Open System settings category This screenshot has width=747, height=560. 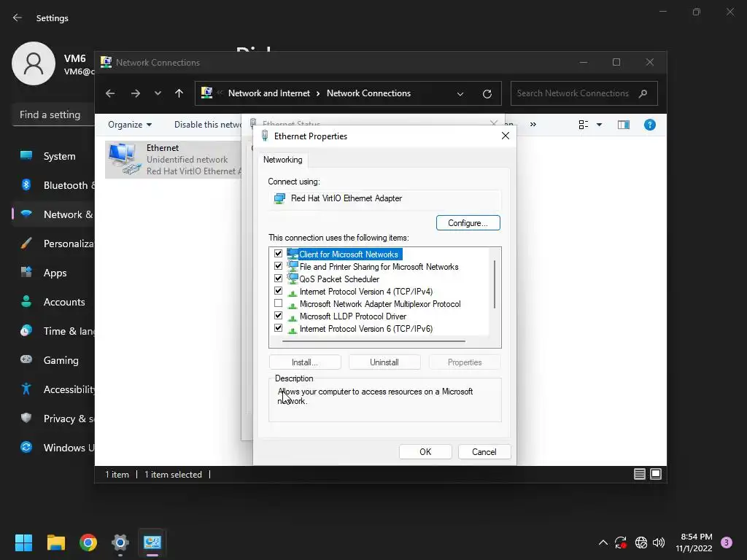53,156
